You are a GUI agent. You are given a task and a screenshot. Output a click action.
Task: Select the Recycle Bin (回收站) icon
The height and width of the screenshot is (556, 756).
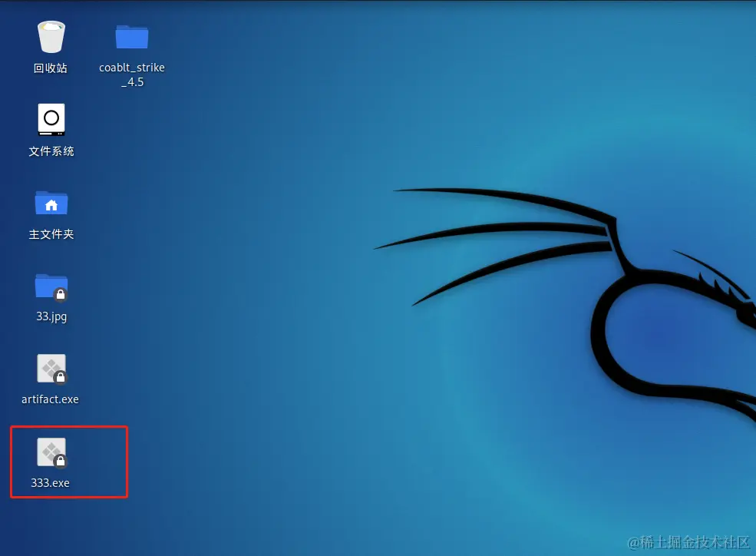51,37
